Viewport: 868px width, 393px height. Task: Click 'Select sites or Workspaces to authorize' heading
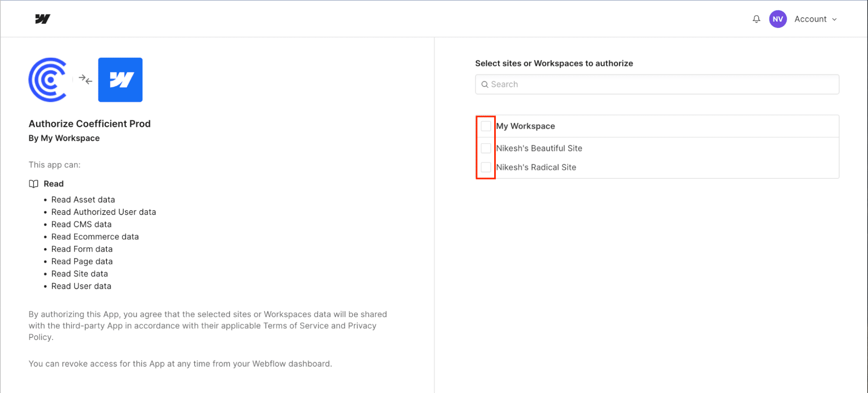554,63
